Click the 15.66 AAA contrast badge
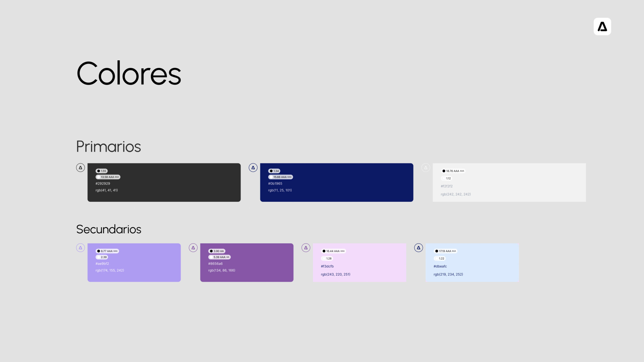This screenshot has height=362, width=644. [x=280, y=177]
